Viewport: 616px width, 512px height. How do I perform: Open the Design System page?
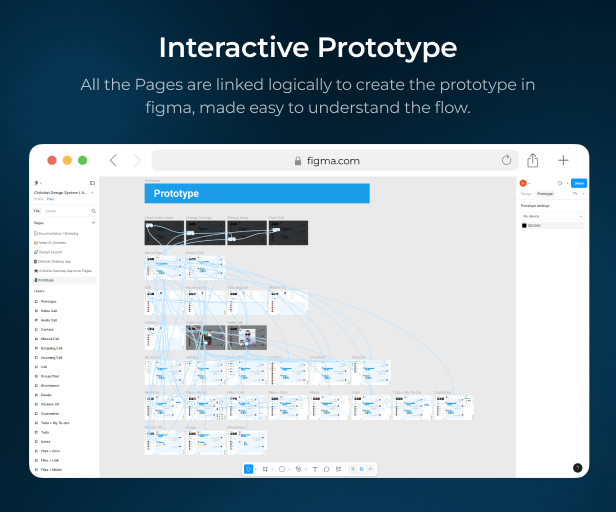[48, 252]
